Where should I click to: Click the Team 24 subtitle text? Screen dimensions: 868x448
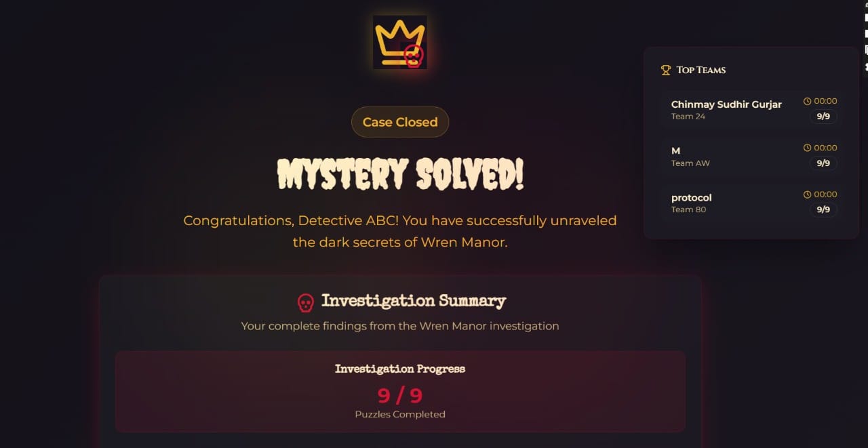(688, 117)
